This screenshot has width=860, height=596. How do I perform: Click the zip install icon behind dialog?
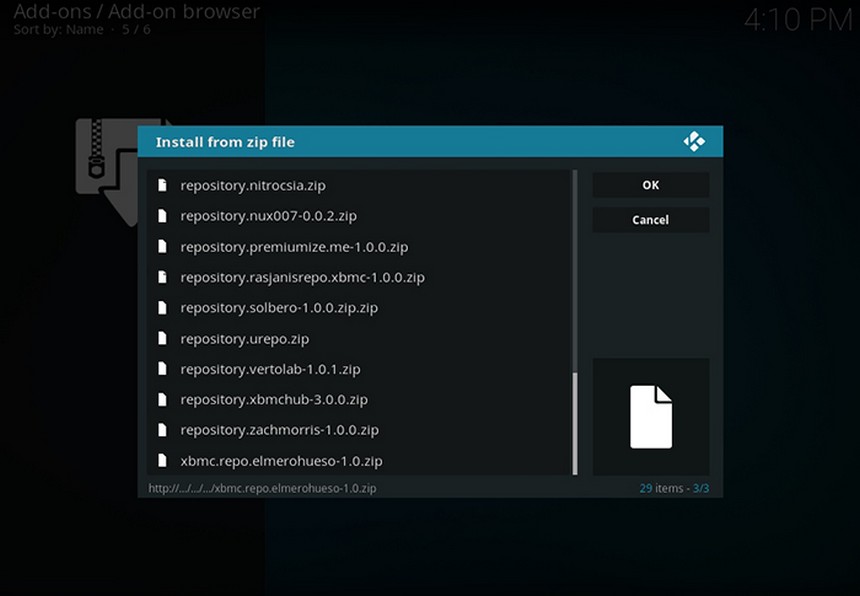[107, 171]
